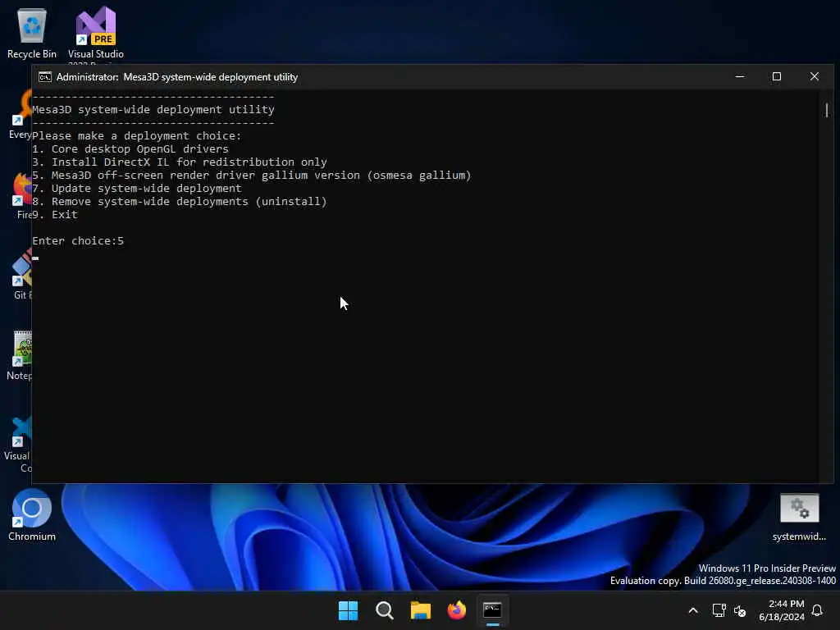This screenshot has height=630, width=840.
Task: Open the Recycle Bin desktop icon
Action: coord(32,33)
